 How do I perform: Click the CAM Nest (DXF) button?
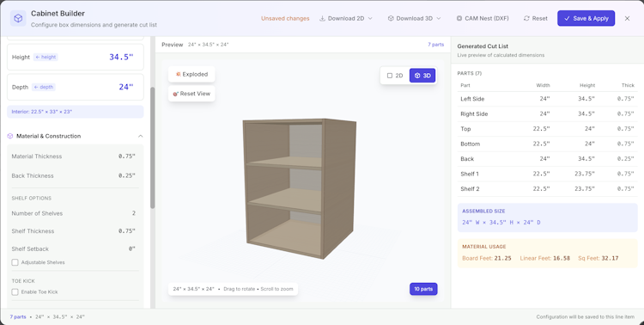click(483, 19)
